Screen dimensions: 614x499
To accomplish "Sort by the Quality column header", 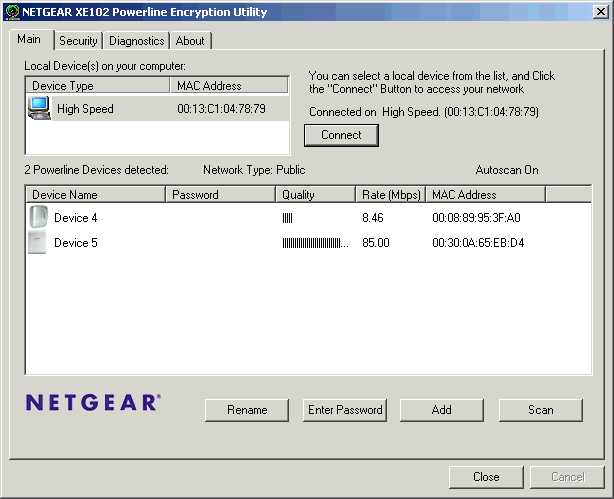I will click(x=316, y=195).
